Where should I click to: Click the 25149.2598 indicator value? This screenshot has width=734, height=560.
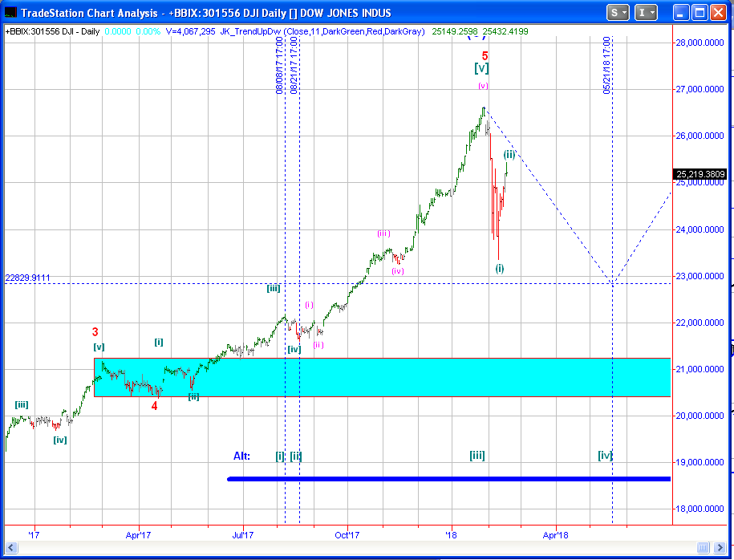(x=455, y=31)
